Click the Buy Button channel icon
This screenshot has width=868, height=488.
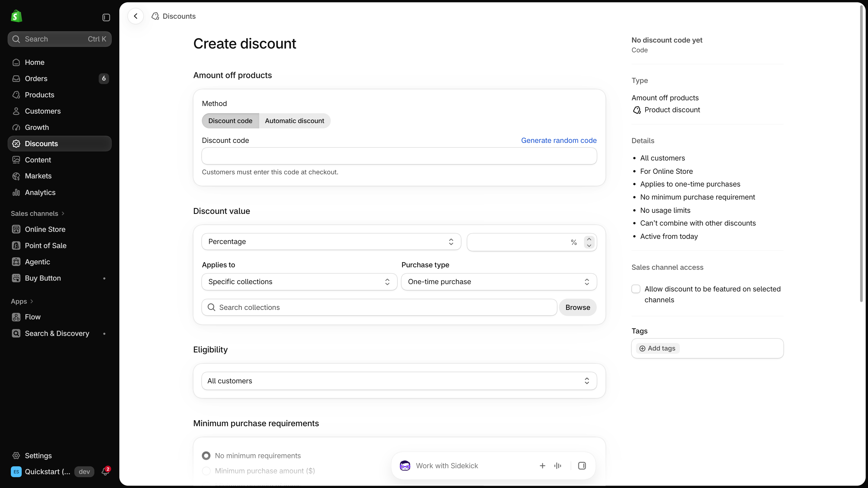pyautogui.click(x=16, y=278)
